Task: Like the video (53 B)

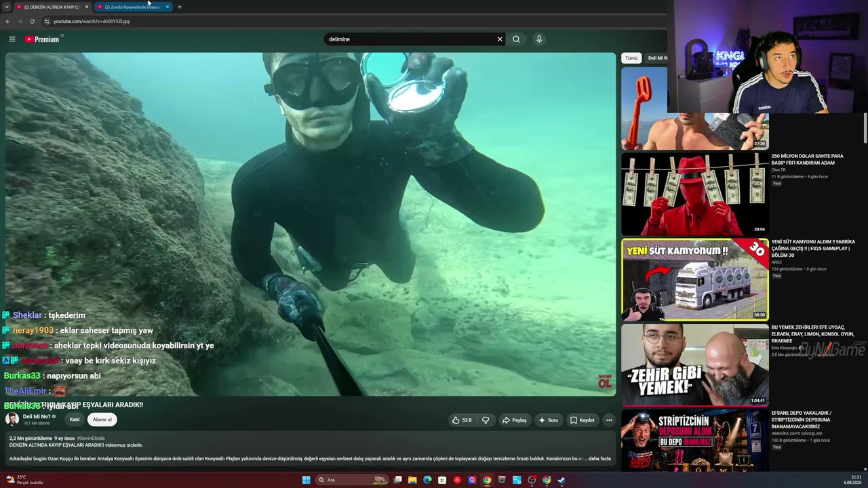Action: click(x=462, y=420)
